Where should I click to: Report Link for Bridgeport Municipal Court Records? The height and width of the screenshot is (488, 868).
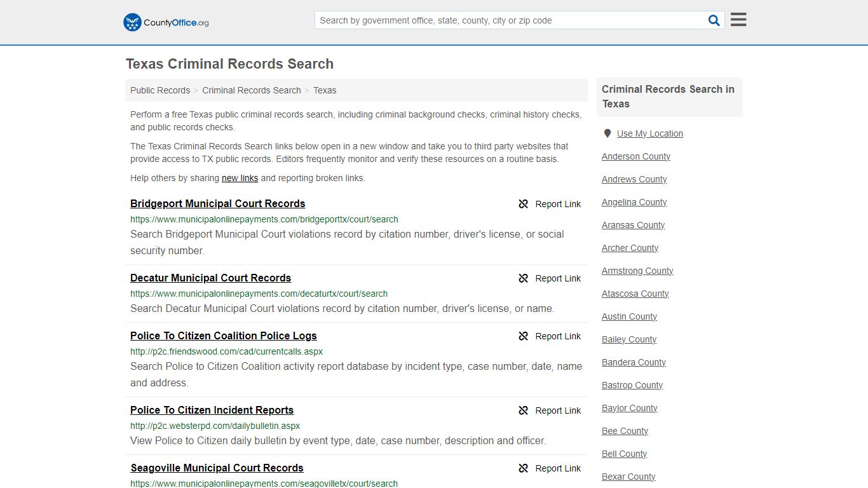click(x=558, y=204)
